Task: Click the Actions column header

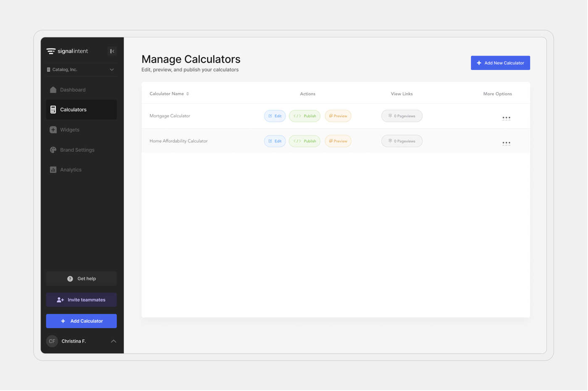Action: pos(308,94)
